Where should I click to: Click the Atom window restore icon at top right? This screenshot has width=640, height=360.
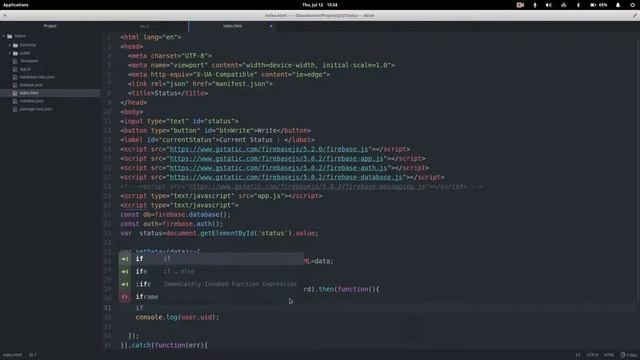635,16
